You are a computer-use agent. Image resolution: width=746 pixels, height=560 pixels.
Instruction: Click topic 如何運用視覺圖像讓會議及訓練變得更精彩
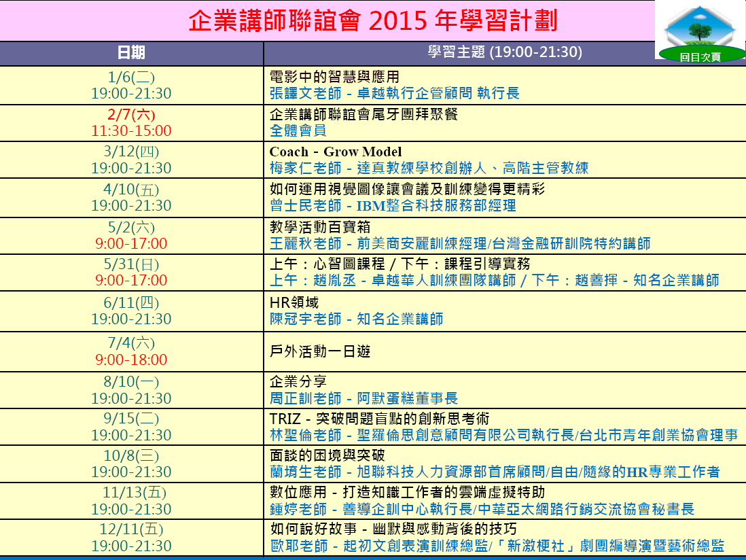pyautogui.click(x=407, y=190)
